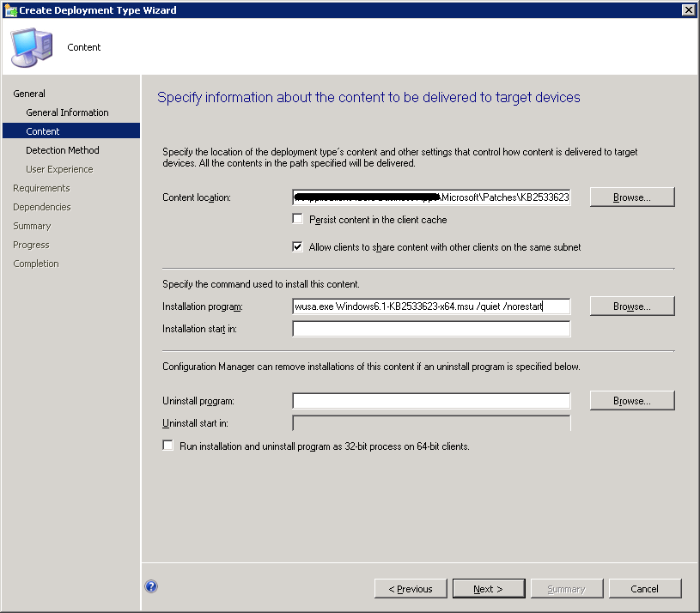Screen dimensions: 700x613
Task: Enable Run installation as 32-bit process checkbox
Action: click(x=167, y=446)
